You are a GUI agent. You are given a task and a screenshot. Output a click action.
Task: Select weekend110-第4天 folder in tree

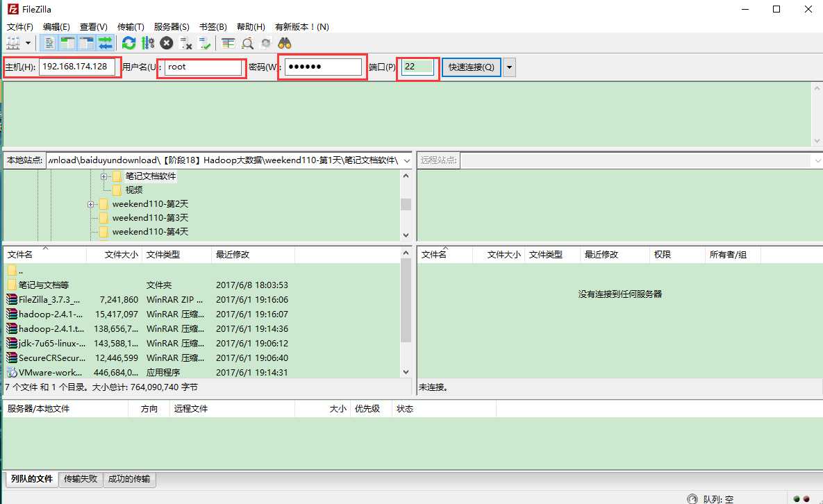point(150,231)
